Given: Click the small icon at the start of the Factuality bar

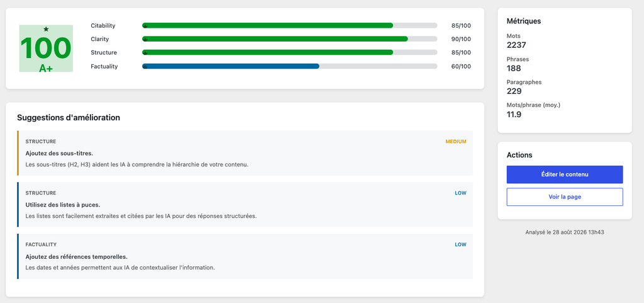Looking at the screenshot, I should (145, 66).
